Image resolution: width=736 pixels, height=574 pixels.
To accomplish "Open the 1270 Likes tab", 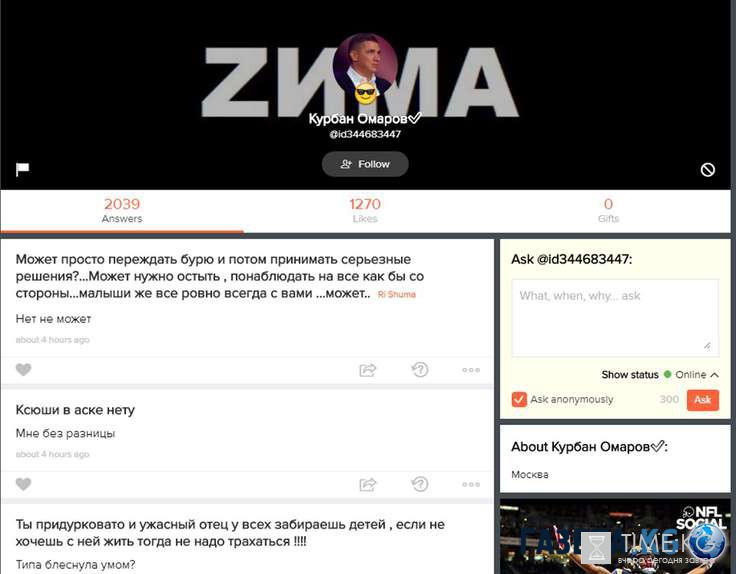I will (365, 211).
